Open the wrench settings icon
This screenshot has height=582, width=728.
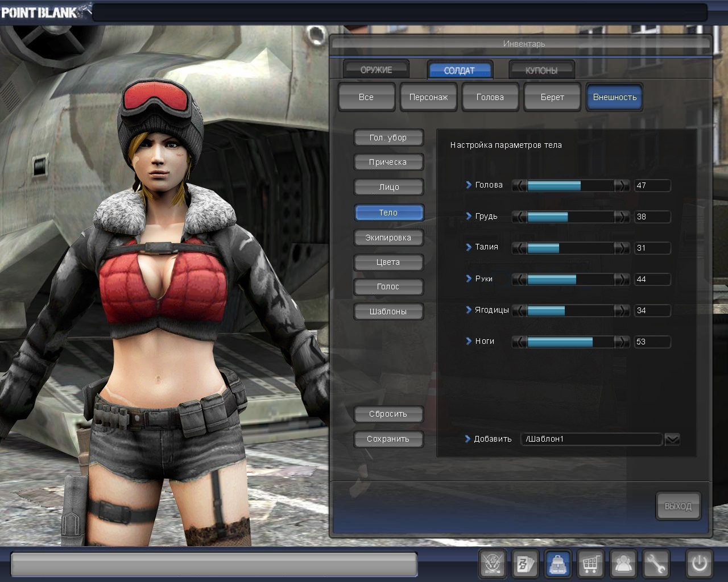click(656, 564)
